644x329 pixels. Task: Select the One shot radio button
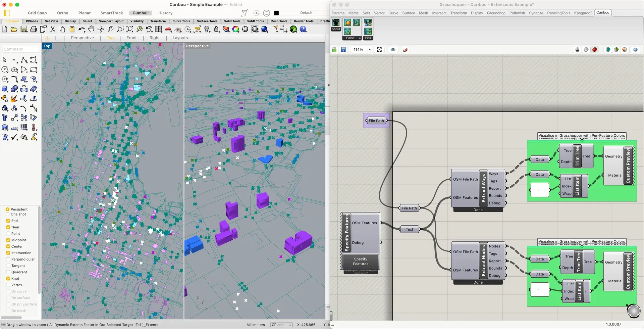pos(7,214)
